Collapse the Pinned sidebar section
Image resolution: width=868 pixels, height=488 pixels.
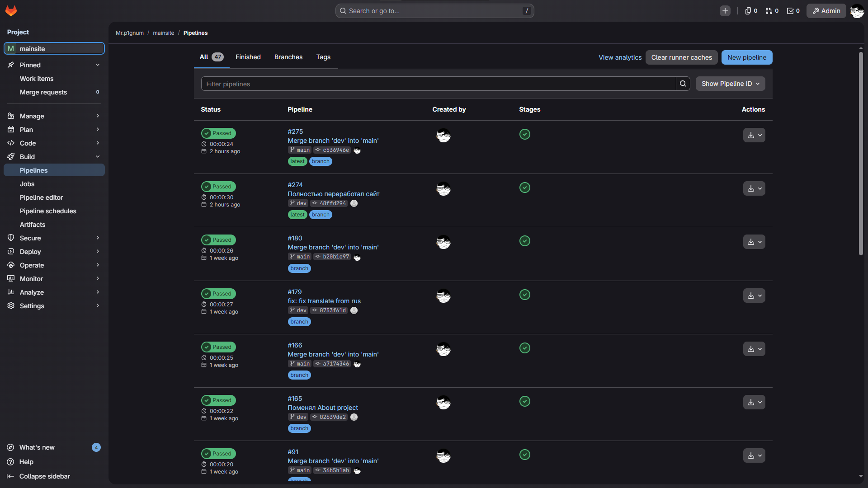[54, 65]
